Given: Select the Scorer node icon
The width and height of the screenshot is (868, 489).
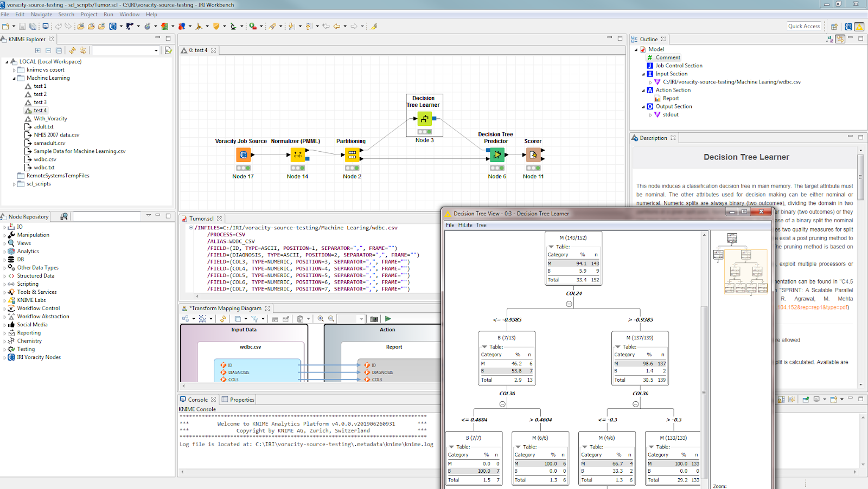Looking at the screenshot, I should click(x=533, y=155).
